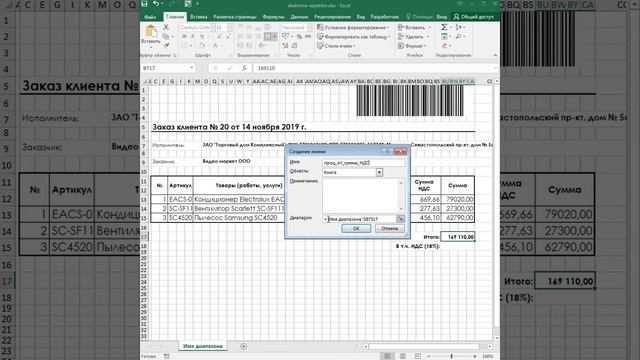Click the Undo arrow icon
Screen dimensions: 640x360
coord(156,4)
